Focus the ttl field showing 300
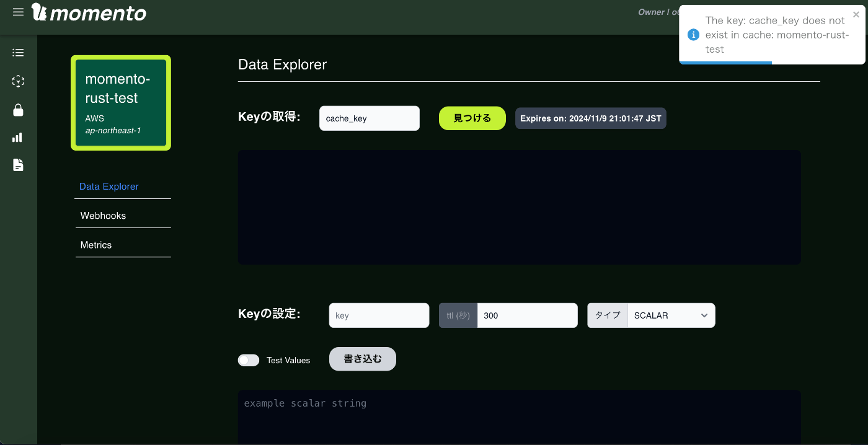The image size is (868, 445). pos(528,315)
